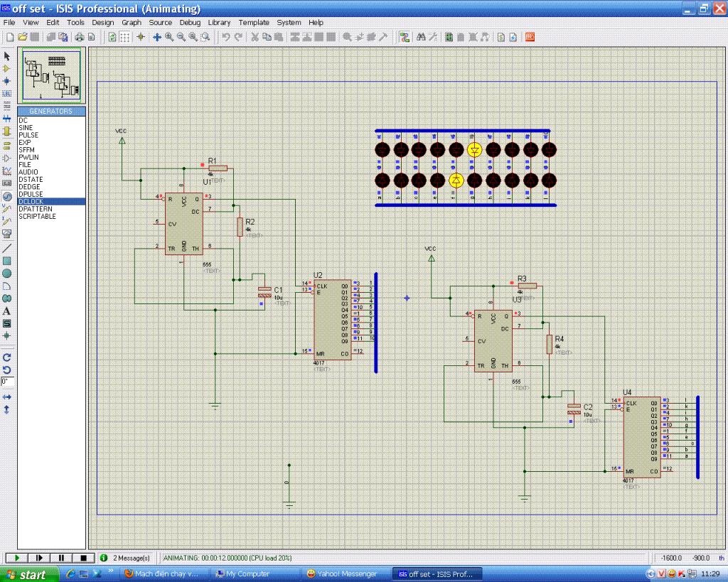
Task: Click the zoom in magnifier icon
Action: click(170, 37)
